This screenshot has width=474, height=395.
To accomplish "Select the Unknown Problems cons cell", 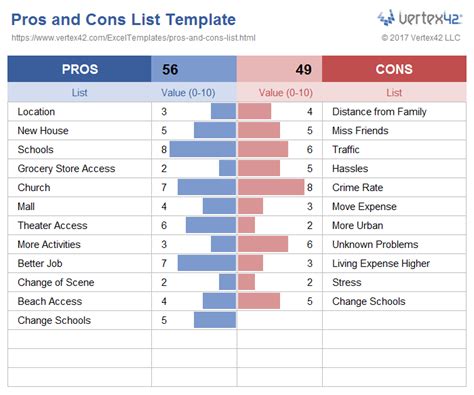I will (x=394, y=244).
